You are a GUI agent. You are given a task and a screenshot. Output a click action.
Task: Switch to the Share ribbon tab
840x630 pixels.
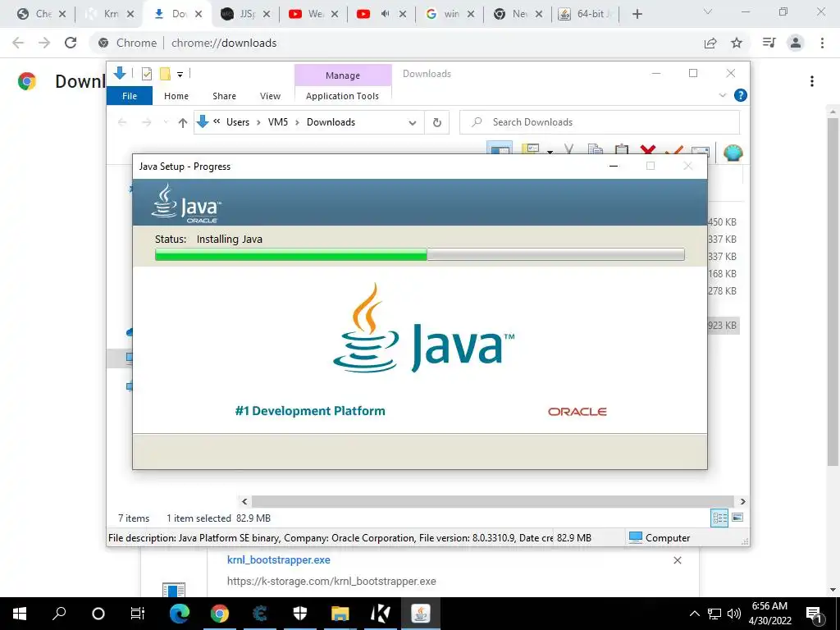pyautogui.click(x=224, y=96)
